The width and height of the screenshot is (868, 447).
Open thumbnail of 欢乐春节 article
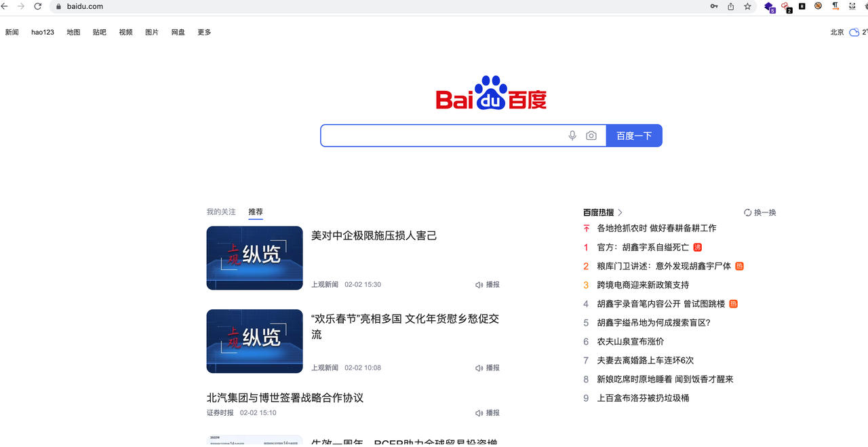[254, 341]
